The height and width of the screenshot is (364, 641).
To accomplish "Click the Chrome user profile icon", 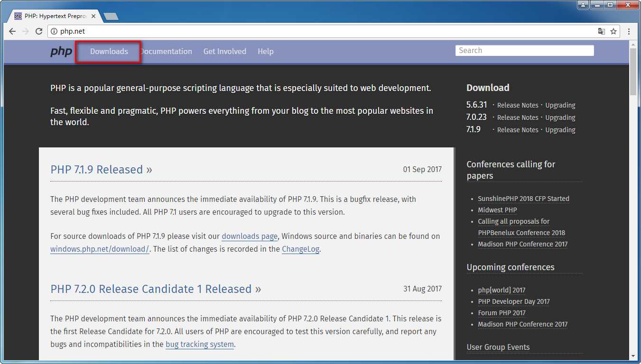I will click(x=583, y=5).
